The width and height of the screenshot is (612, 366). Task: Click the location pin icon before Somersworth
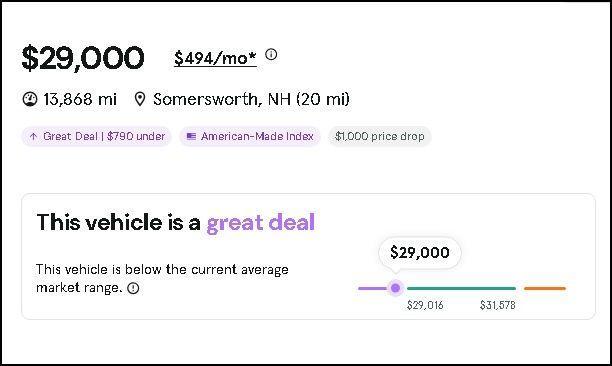click(140, 99)
